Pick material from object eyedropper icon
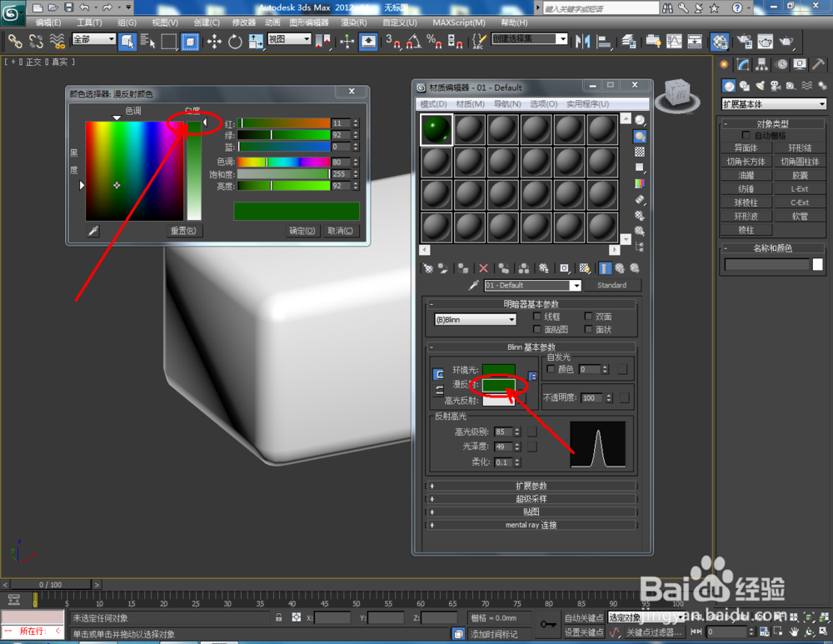This screenshot has width=833, height=644. (473, 285)
